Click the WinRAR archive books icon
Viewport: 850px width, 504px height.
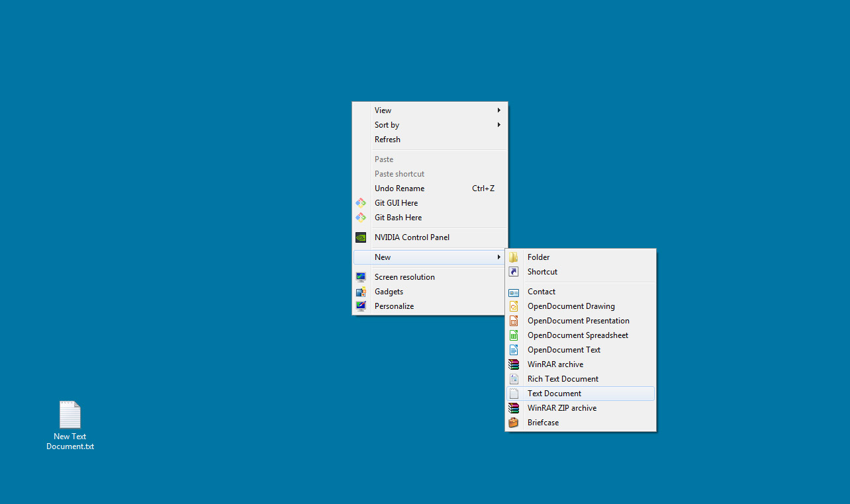coord(514,364)
